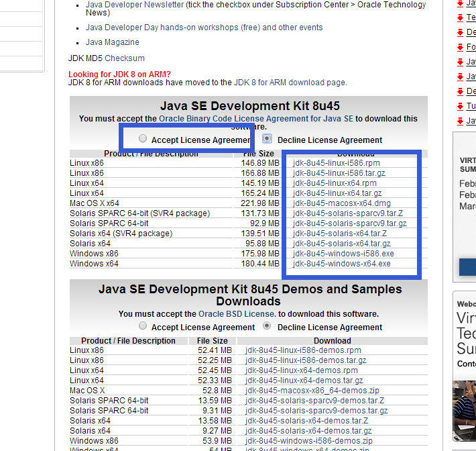Download jdk-8u45-solaris-sparcv9-demos.tar.gz
This screenshot has width=476, height=451.
[316, 410]
